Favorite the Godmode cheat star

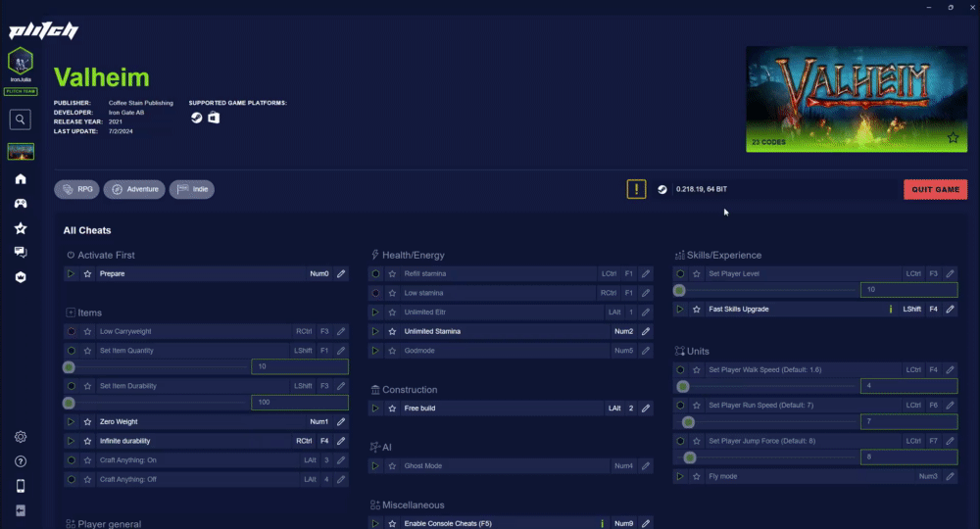[x=393, y=351]
